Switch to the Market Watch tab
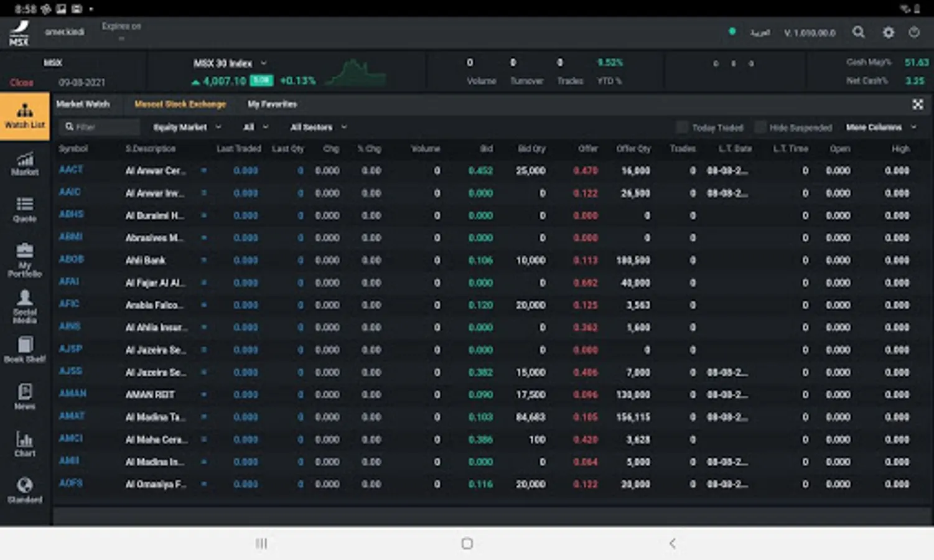Image resolution: width=934 pixels, height=560 pixels. click(83, 105)
